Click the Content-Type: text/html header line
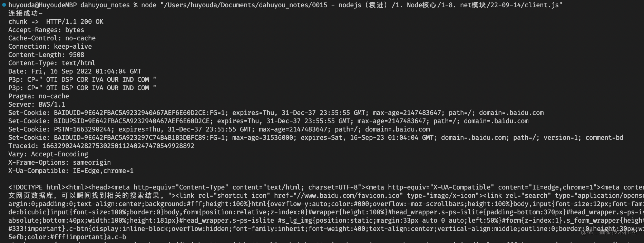644x243 pixels. click(x=52, y=63)
